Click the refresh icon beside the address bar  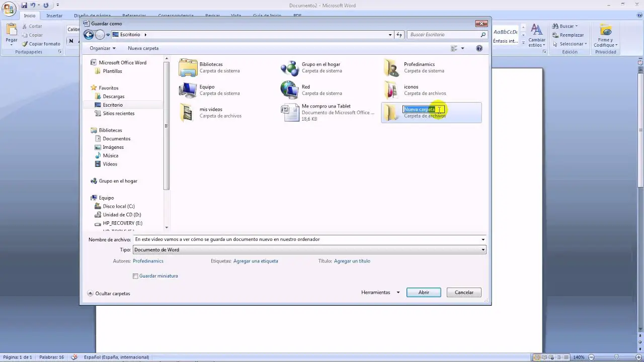click(x=399, y=35)
